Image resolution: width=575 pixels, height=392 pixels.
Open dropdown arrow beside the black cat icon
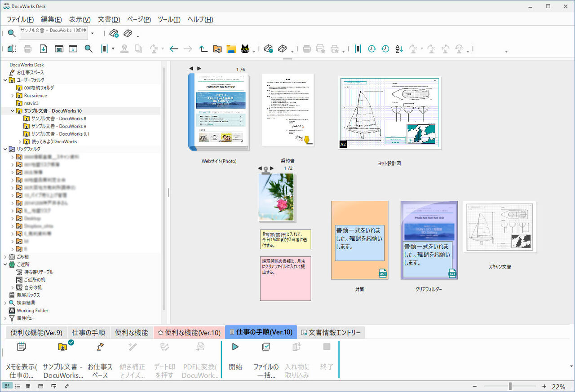(x=254, y=51)
